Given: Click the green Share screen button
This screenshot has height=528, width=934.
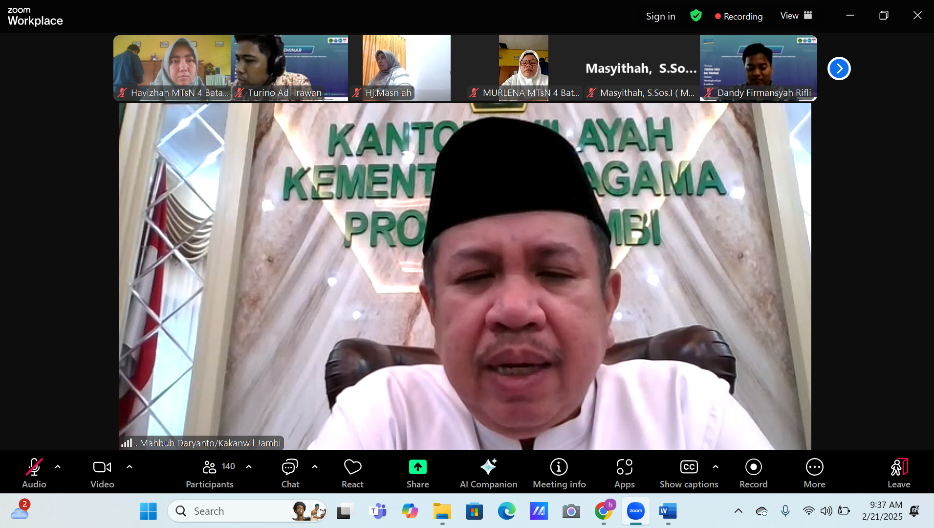Looking at the screenshot, I should pyautogui.click(x=418, y=473).
